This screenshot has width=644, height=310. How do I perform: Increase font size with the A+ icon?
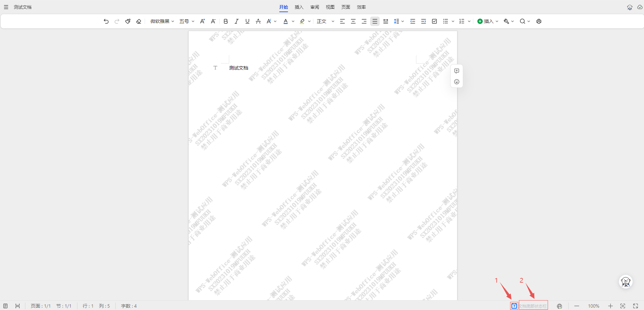pyautogui.click(x=202, y=21)
